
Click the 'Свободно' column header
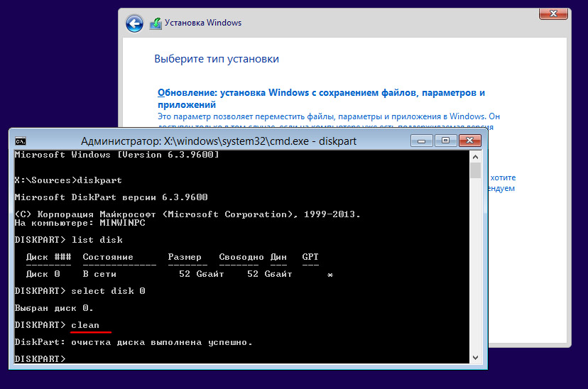pyautogui.click(x=241, y=257)
